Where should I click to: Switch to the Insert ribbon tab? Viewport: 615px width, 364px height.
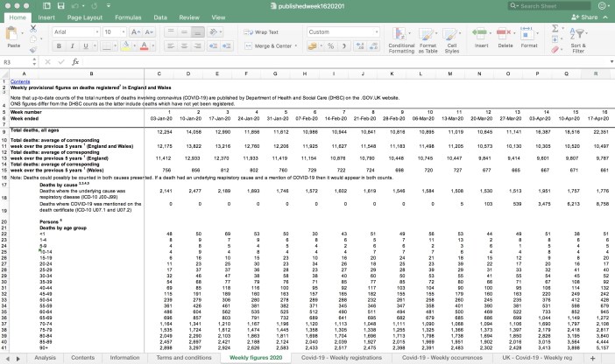46,17
